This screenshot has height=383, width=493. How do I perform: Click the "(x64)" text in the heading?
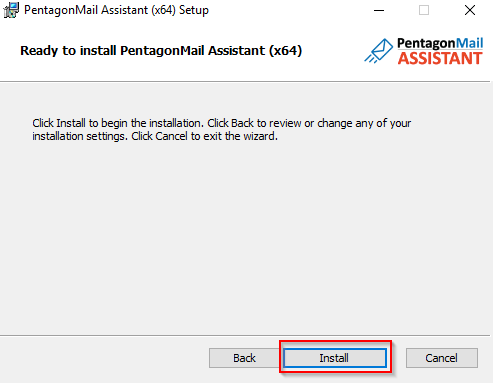[x=286, y=51]
